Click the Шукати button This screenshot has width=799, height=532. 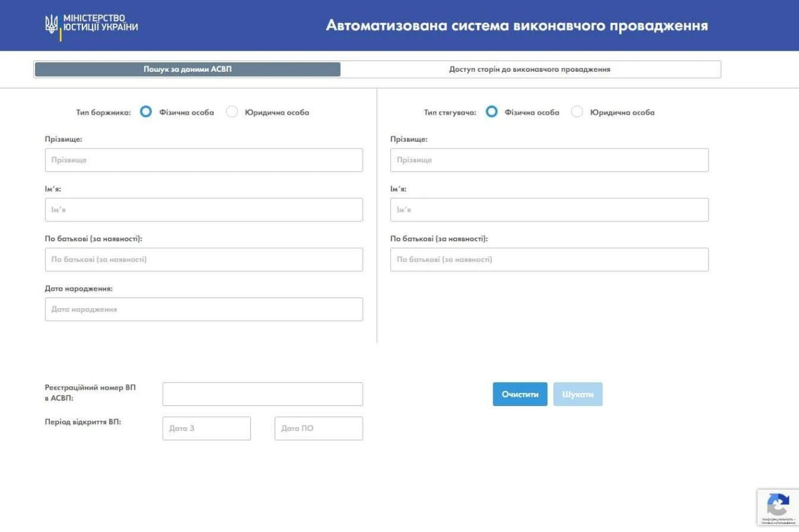pyautogui.click(x=577, y=394)
